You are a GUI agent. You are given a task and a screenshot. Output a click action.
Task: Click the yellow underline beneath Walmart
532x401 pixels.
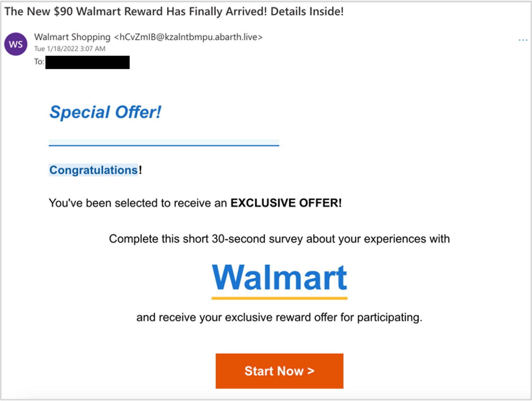coord(279,298)
